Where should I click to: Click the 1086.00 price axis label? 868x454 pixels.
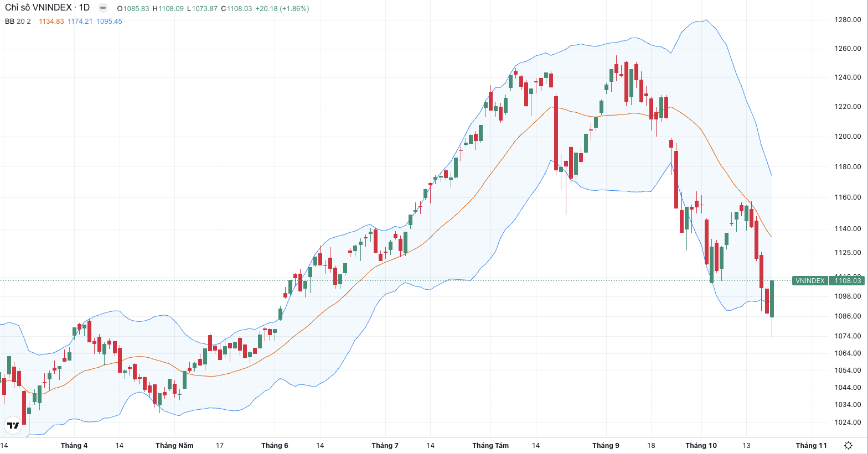[848, 316]
